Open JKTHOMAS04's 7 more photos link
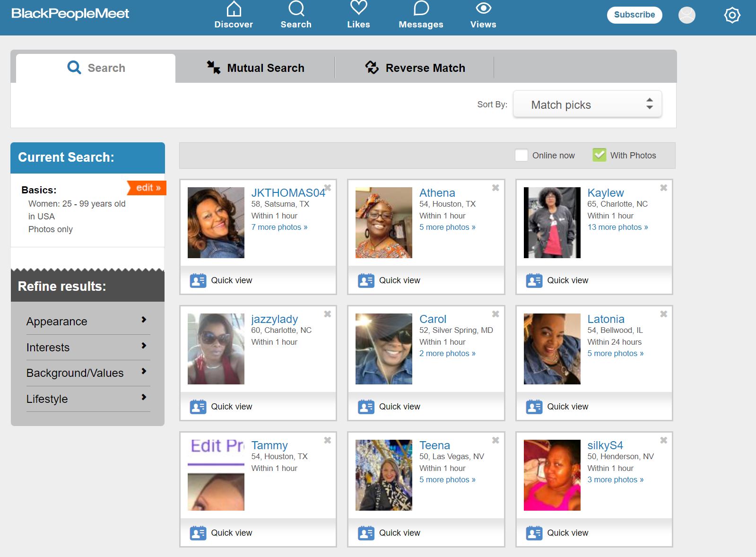Image resolution: width=756 pixels, height=557 pixels. (279, 227)
